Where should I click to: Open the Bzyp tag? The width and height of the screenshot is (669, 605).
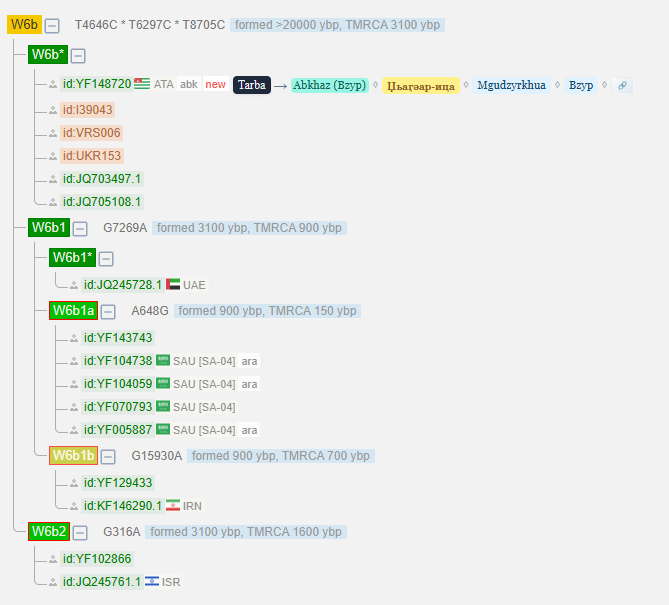pyautogui.click(x=581, y=85)
